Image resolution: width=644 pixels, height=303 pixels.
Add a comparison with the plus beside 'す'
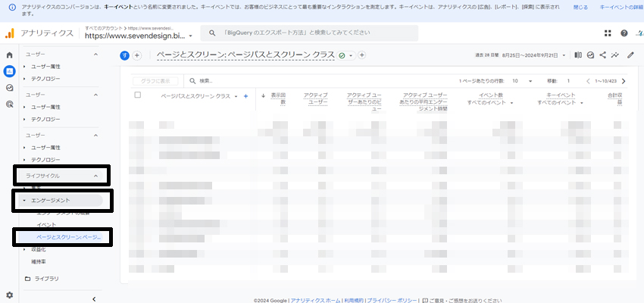[137, 55]
